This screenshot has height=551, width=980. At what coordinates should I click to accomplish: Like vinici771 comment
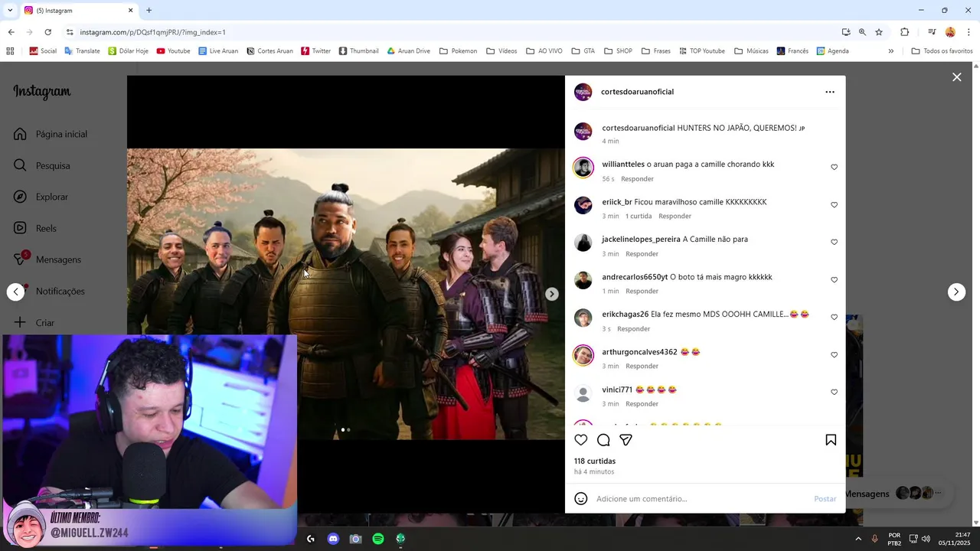pos(834,393)
